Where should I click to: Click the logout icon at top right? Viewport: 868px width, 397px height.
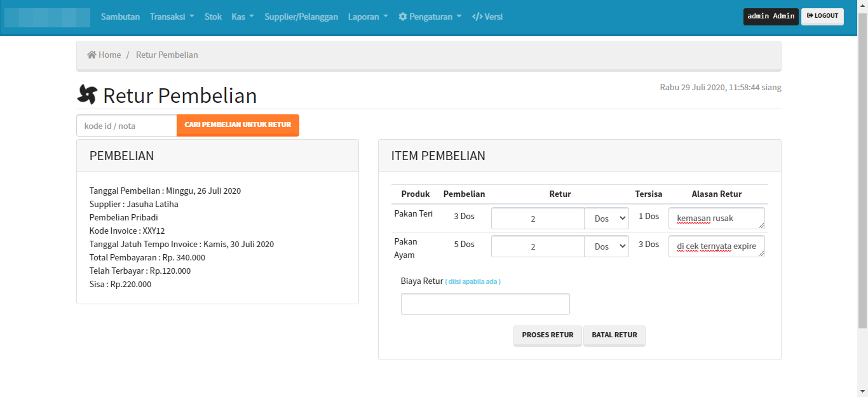coord(810,16)
